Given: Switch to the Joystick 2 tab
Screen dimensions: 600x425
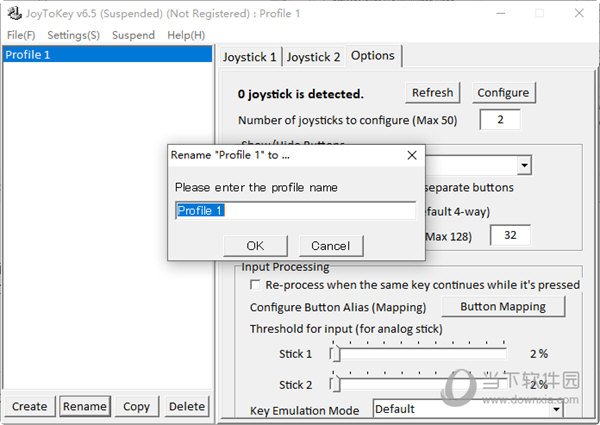Looking at the screenshot, I should (313, 57).
